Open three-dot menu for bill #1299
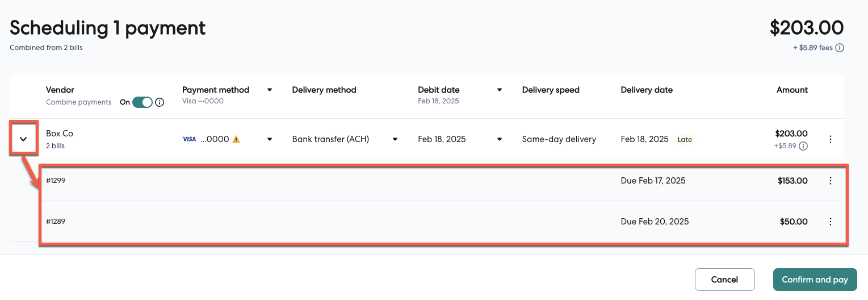868x300 pixels. 831,181
